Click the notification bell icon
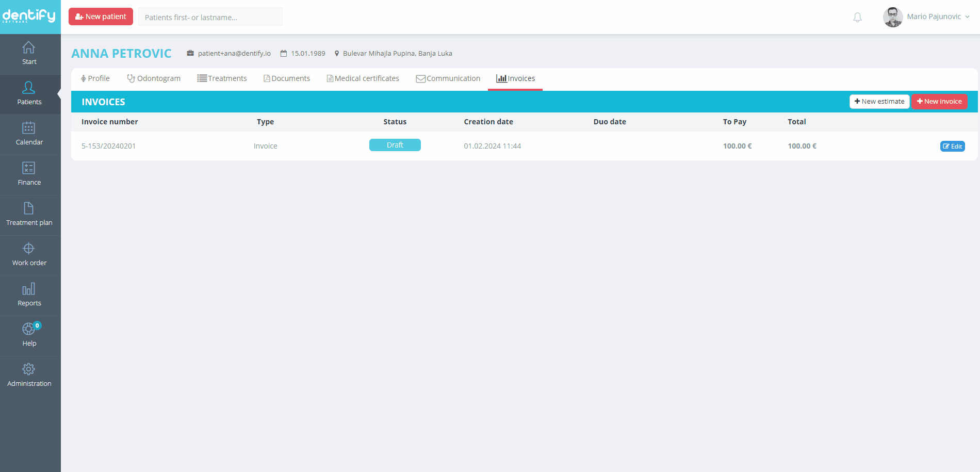Image resolution: width=980 pixels, height=472 pixels. tap(857, 18)
